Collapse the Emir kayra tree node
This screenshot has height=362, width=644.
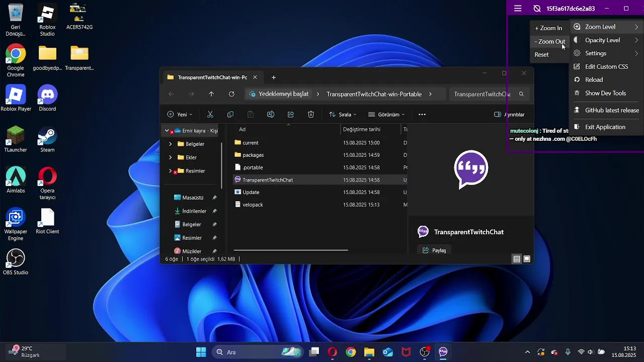click(167, 131)
